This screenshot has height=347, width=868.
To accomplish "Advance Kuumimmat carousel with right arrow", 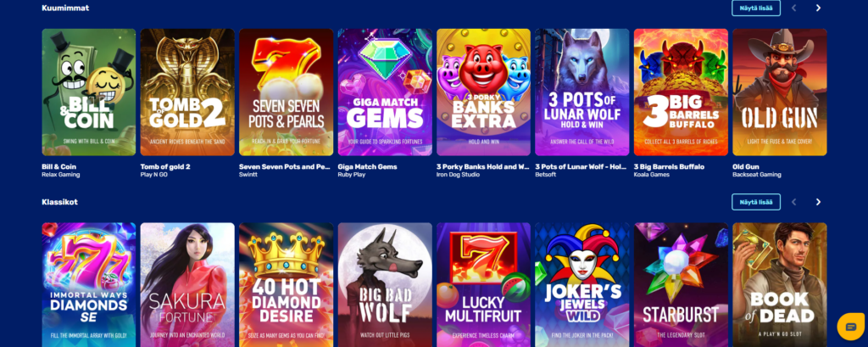I will click(818, 8).
